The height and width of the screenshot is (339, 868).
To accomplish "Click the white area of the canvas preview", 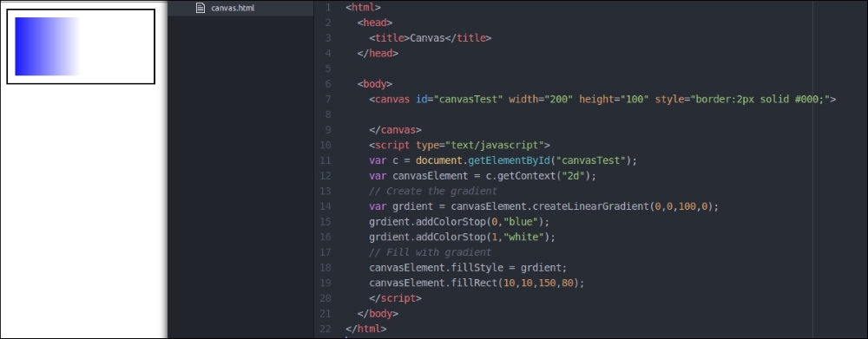I will (117, 47).
